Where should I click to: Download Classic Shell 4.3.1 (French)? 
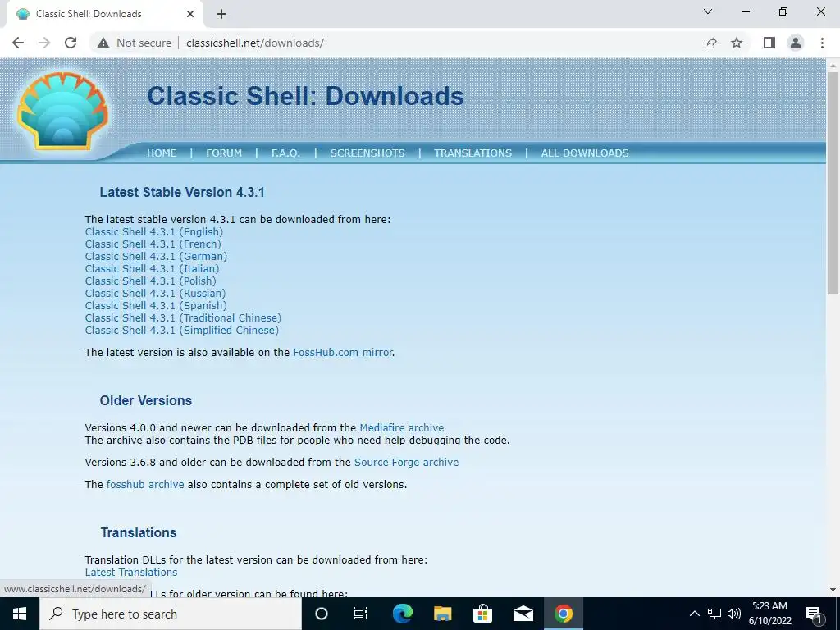point(153,244)
